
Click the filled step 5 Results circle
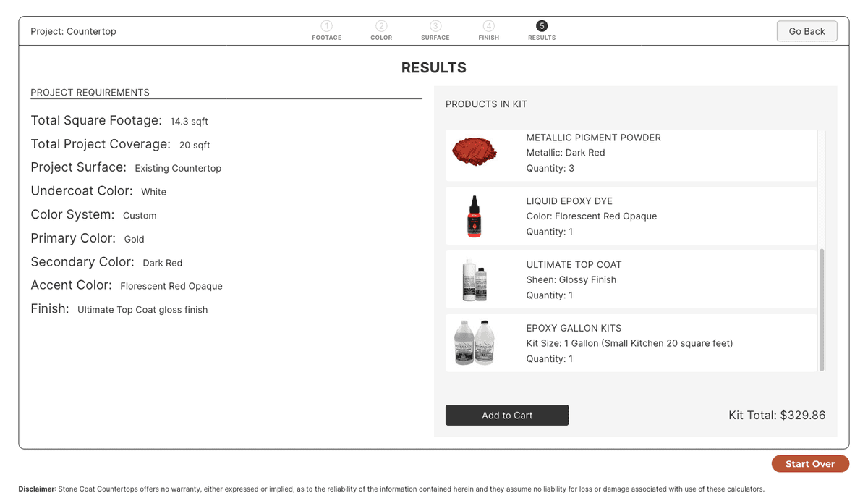click(x=542, y=26)
